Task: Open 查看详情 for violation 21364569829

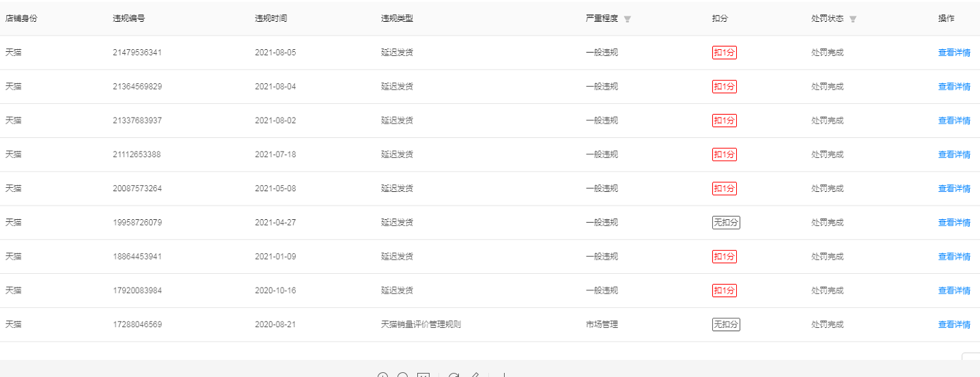Action: (954, 87)
